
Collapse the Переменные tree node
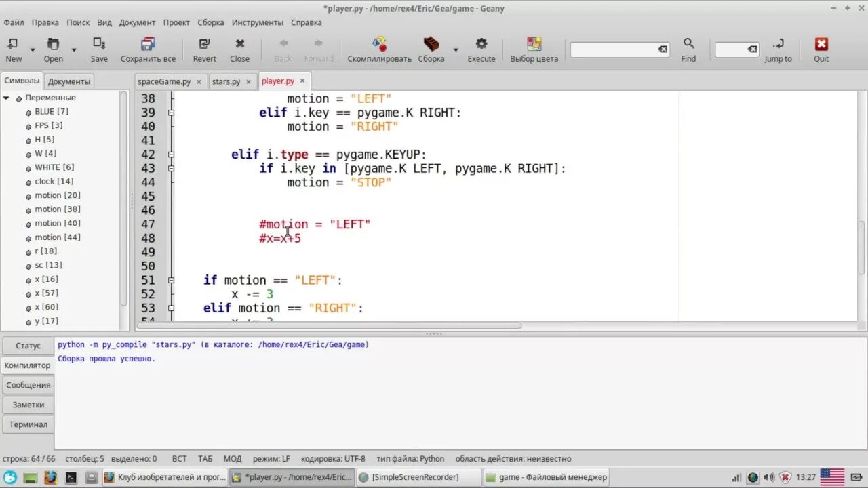click(x=6, y=98)
